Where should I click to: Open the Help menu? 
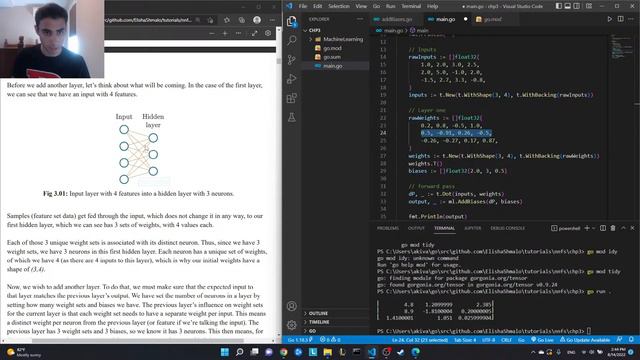click(x=432, y=6)
